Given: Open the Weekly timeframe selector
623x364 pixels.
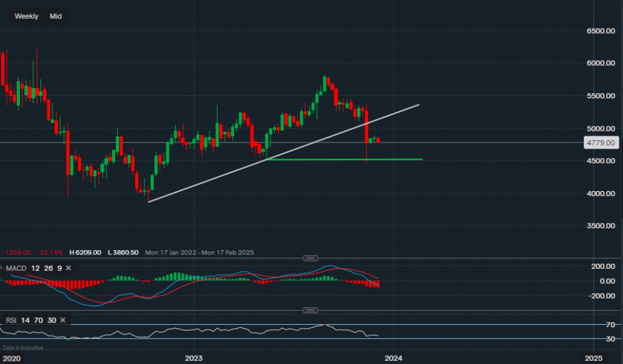Looking at the screenshot, I should point(26,16).
